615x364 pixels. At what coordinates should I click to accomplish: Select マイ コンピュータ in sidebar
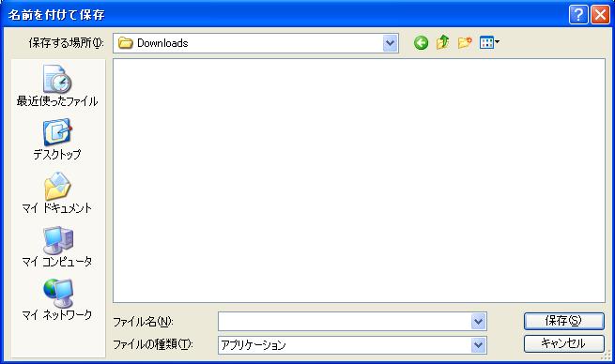57,246
